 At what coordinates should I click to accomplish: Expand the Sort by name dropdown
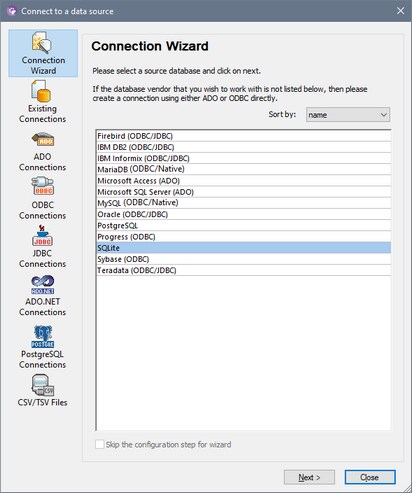[x=348, y=115]
